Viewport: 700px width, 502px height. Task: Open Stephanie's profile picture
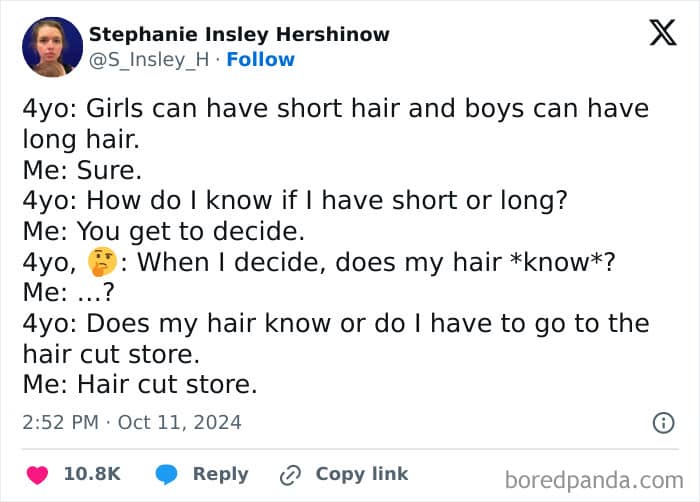(x=52, y=47)
